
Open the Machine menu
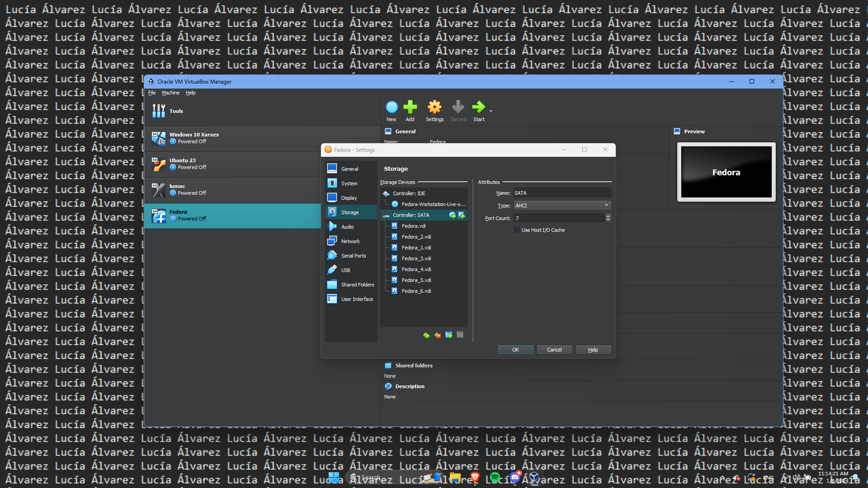click(170, 93)
